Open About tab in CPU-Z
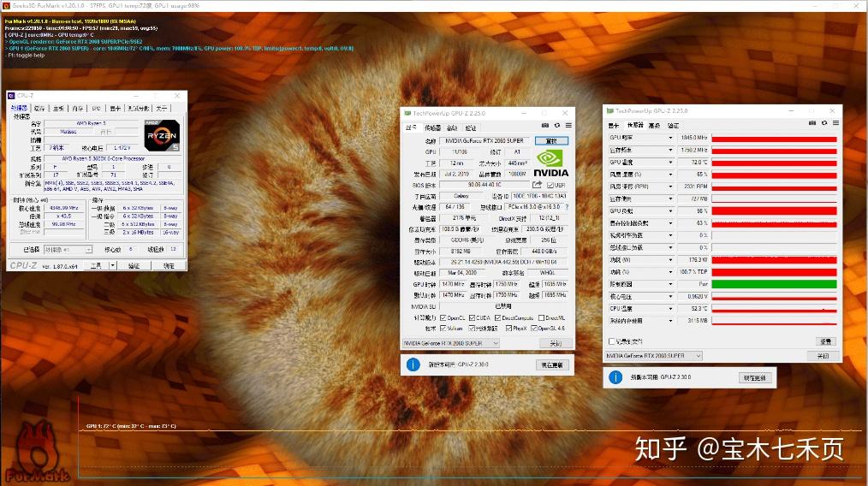This screenshot has width=868, height=486. click(161, 109)
